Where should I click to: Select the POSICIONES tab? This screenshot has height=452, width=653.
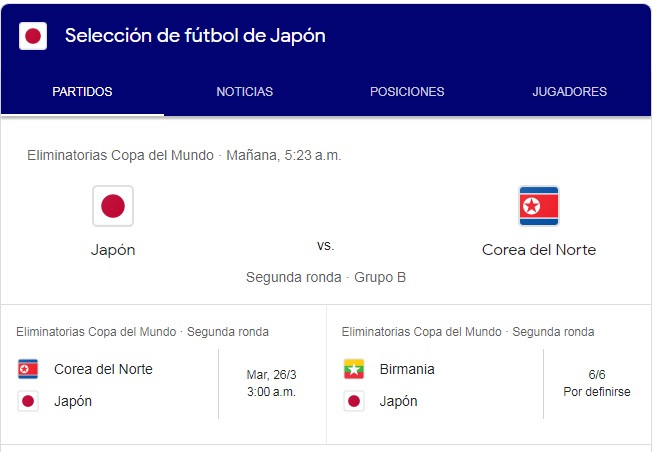tap(407, 92)
